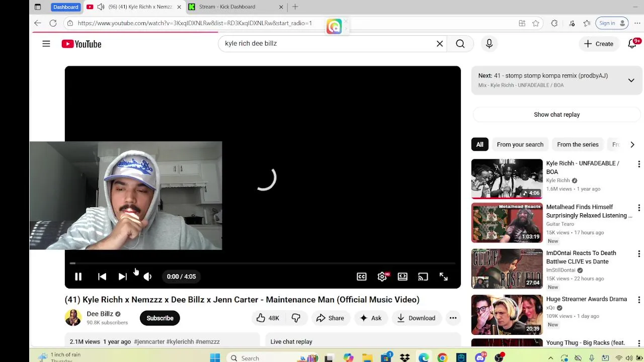
Task: Open options for the Metalhead Finds Himself video
Action: point(639,208)
